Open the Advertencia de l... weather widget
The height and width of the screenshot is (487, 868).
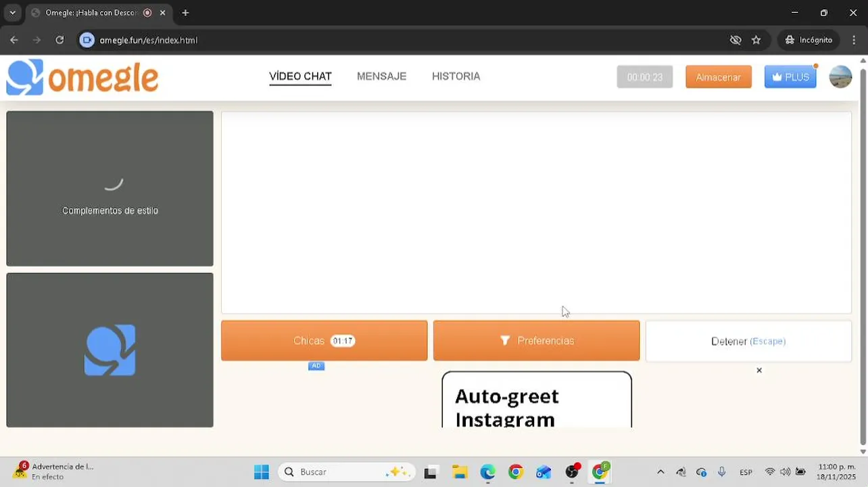[53, 471]
